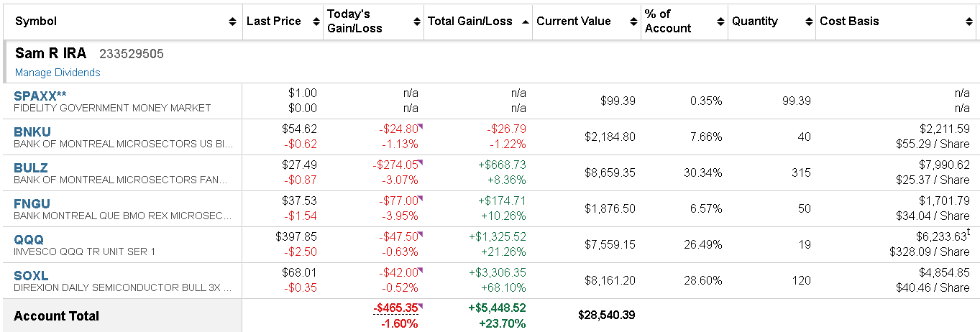Click the Quantity column header
Viewport: 980px width, 332px height.
[755, 22]
